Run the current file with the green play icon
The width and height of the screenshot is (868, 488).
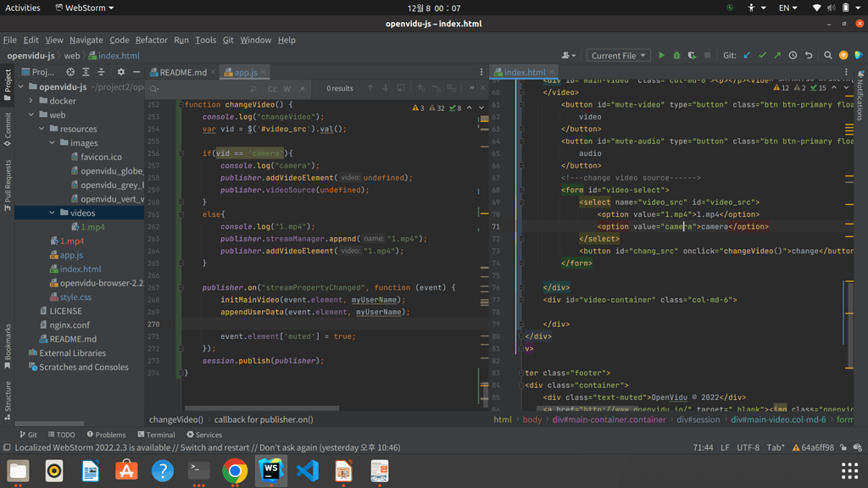click(x=661, y=56)
